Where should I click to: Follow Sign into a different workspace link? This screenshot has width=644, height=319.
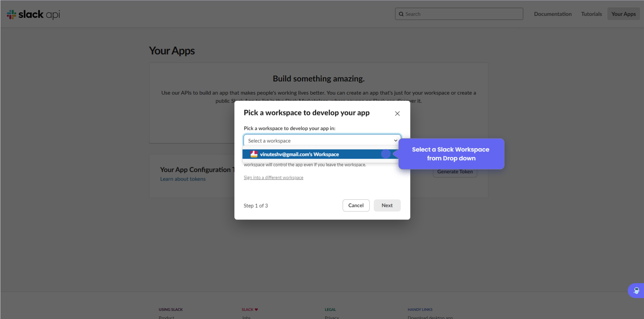(273, 178)
